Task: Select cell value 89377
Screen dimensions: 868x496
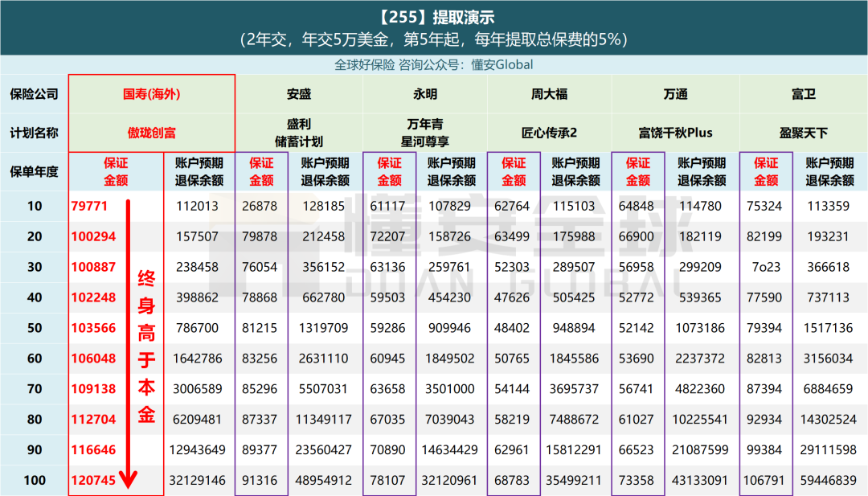Action: pyautogui.click(x=260, y=450)
